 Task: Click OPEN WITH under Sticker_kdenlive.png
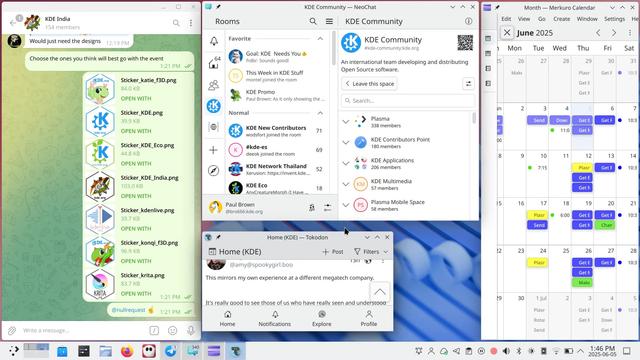(x=136, y=229)
